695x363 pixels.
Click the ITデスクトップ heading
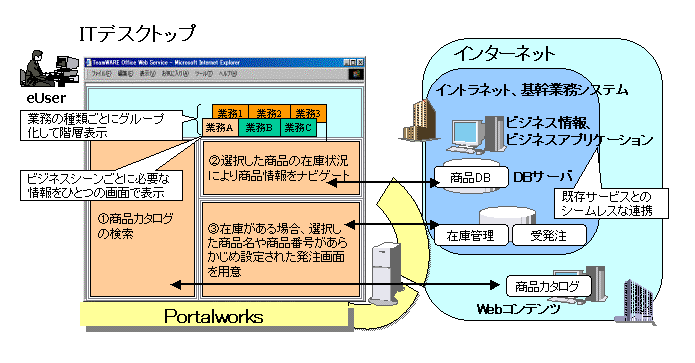click(138, 34)
